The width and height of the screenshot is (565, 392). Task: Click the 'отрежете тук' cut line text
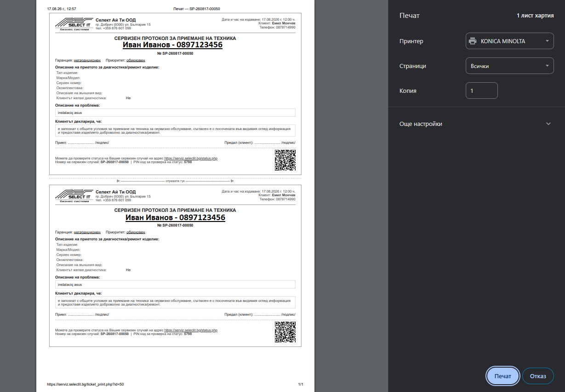coord(175,181)
